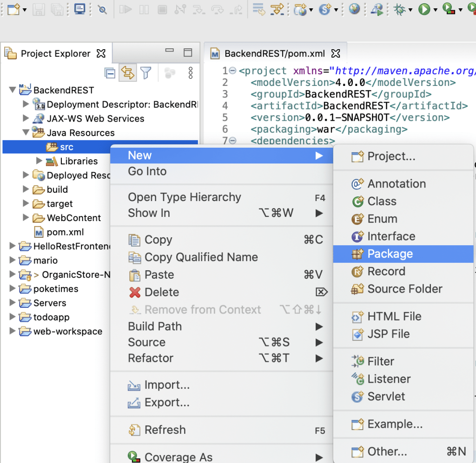
Task: Click the New wizard icon in the toolbar
Action: click(x=13, y=9)
